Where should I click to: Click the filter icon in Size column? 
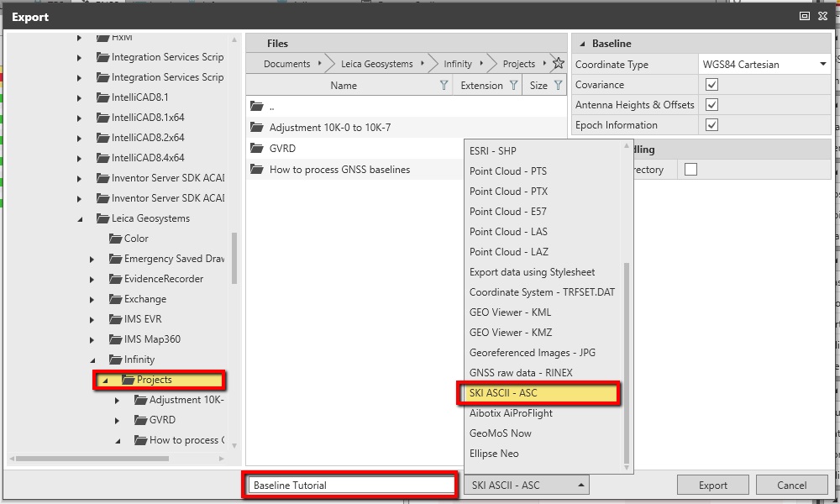coord(558,86)
